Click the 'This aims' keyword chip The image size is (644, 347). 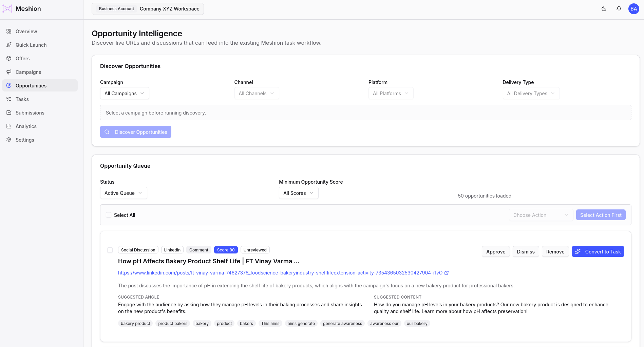click(x=270, y=323)
